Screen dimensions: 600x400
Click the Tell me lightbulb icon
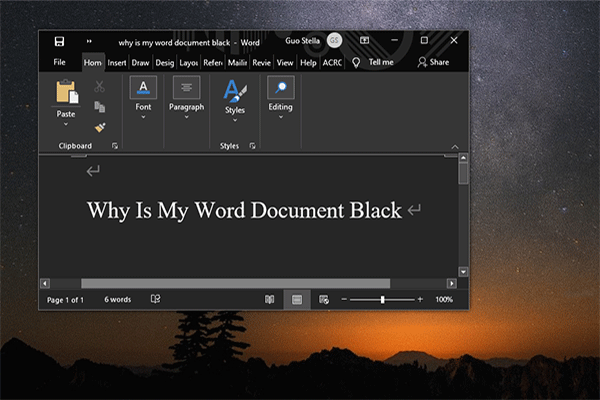tap(355, 62)
